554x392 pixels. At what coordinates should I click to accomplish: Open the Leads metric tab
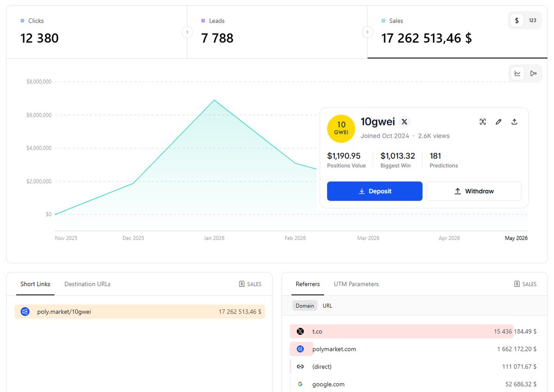(x=277, y=32)
